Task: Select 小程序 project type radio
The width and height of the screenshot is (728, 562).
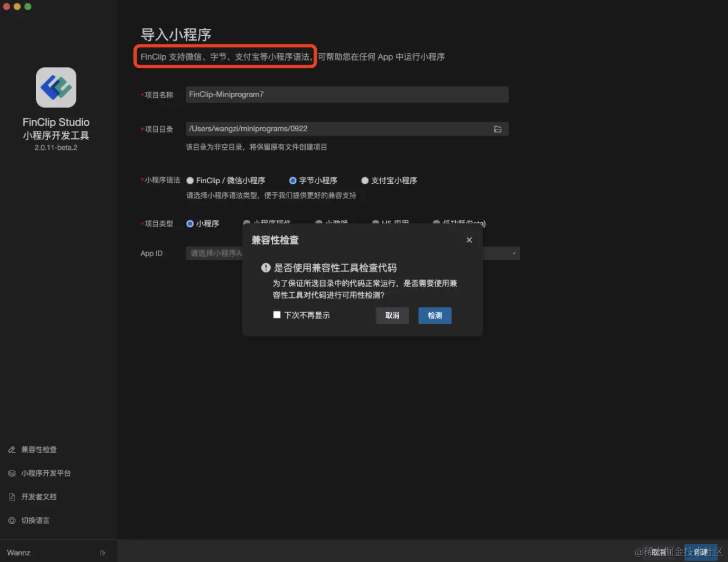Action: point(190,224)
